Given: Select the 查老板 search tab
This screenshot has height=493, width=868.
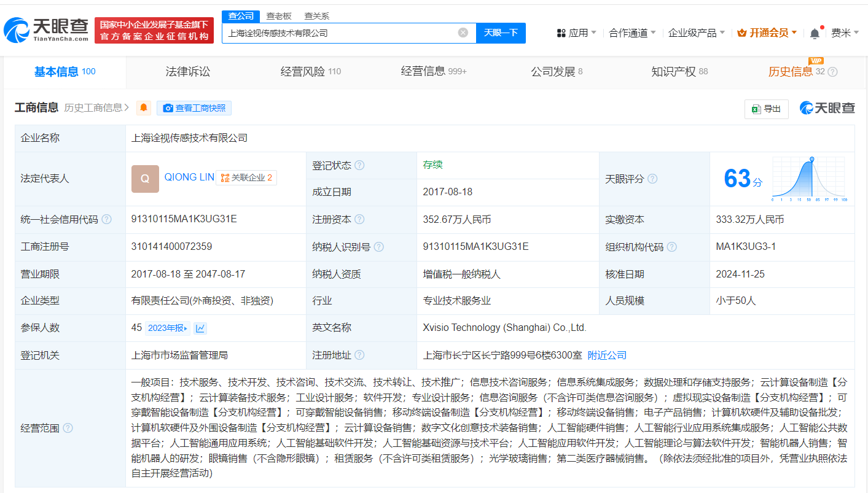Looking at the screenshot, I should click(279, 16).
